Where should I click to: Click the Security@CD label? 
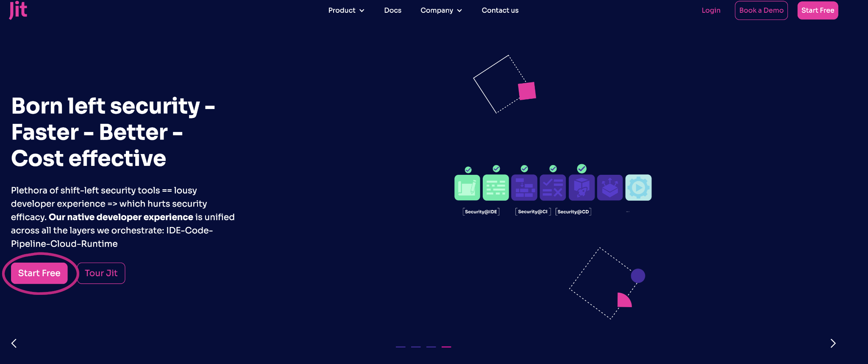[x=573, y=212]
